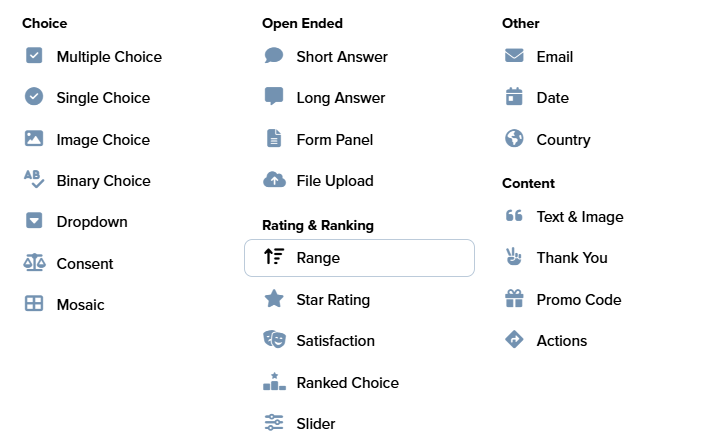Click the Promo Code gift icon
This screenshot has width=715, height=438.
click(514, 299)
